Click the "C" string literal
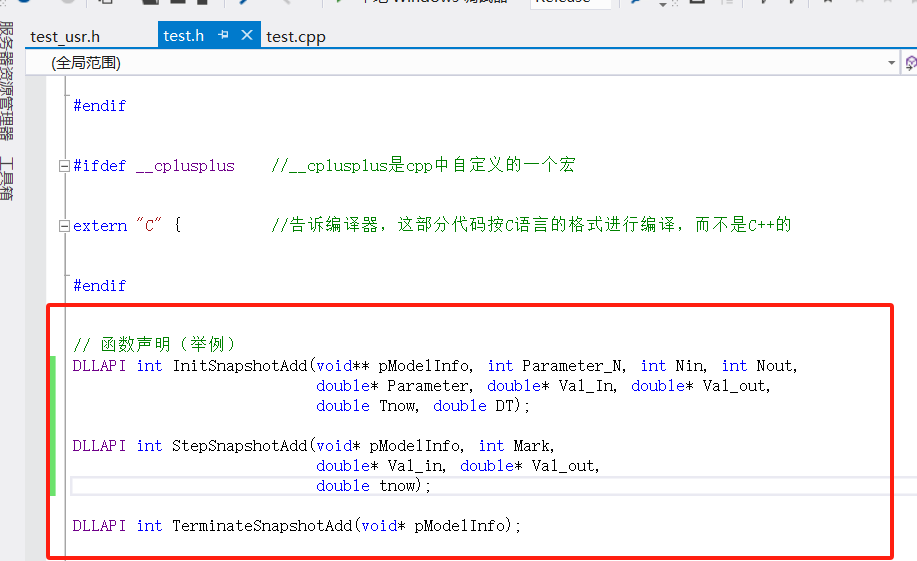917x561 pixels. (149, 225)
